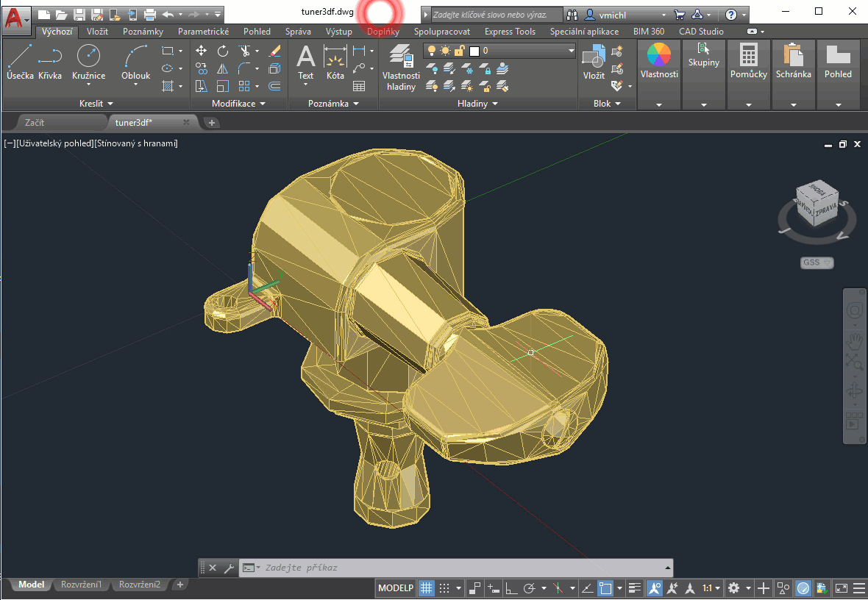
Task: Click the MODELP status bar button
Action: pos(395,588)
